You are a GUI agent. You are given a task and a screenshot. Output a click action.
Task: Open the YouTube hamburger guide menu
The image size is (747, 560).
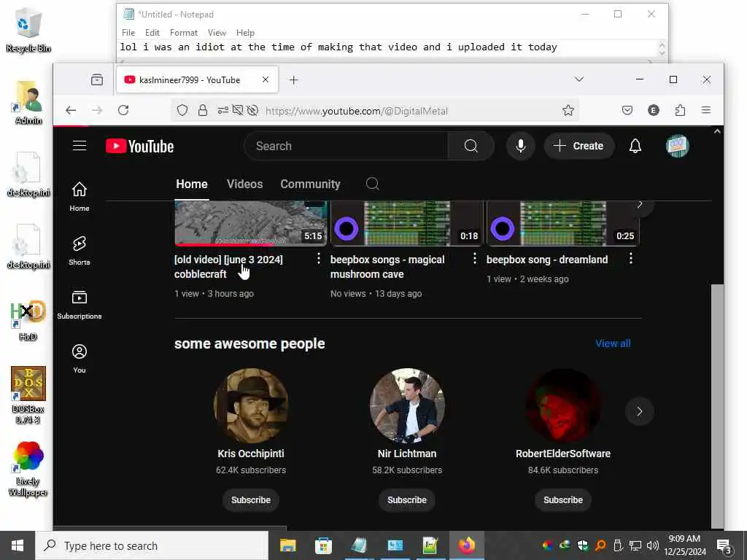coord(80,146)
